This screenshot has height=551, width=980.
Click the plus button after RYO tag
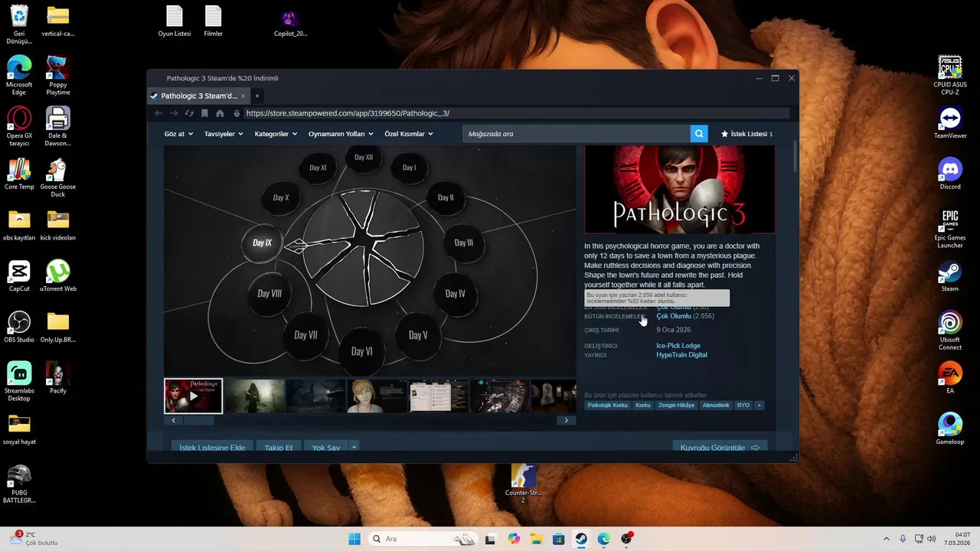pos(759,405)
